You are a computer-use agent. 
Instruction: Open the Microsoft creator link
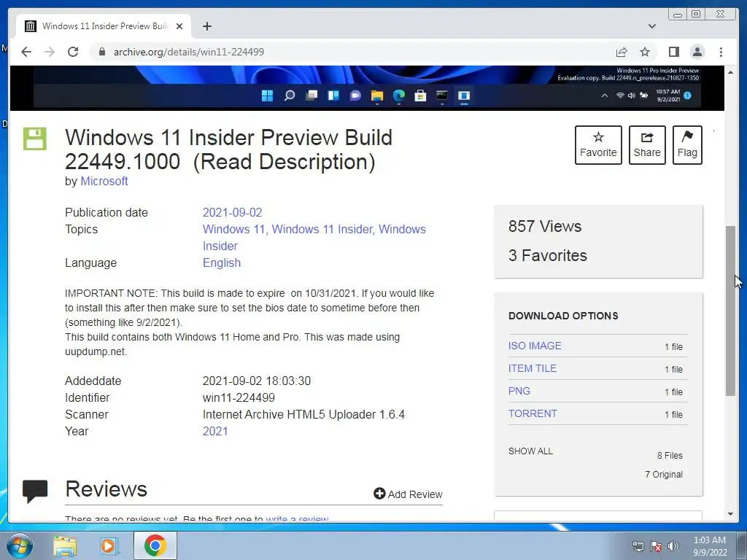coord(104,182)
